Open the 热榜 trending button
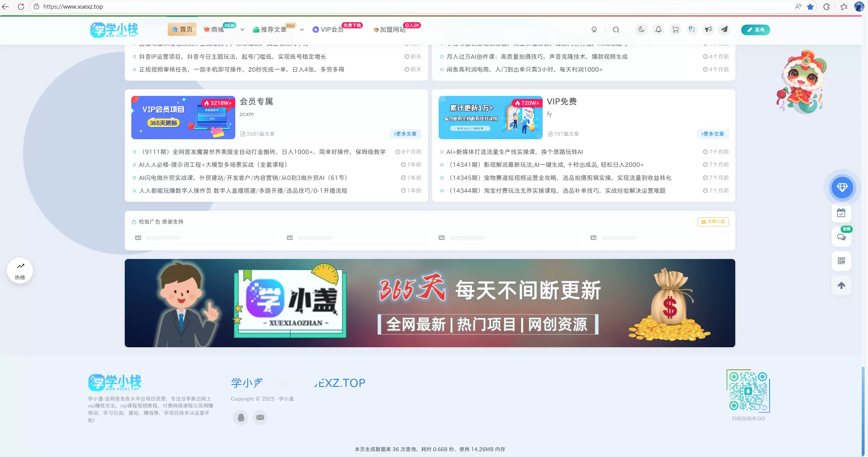The height and width of the screenshot is (457, 868). 20,271
